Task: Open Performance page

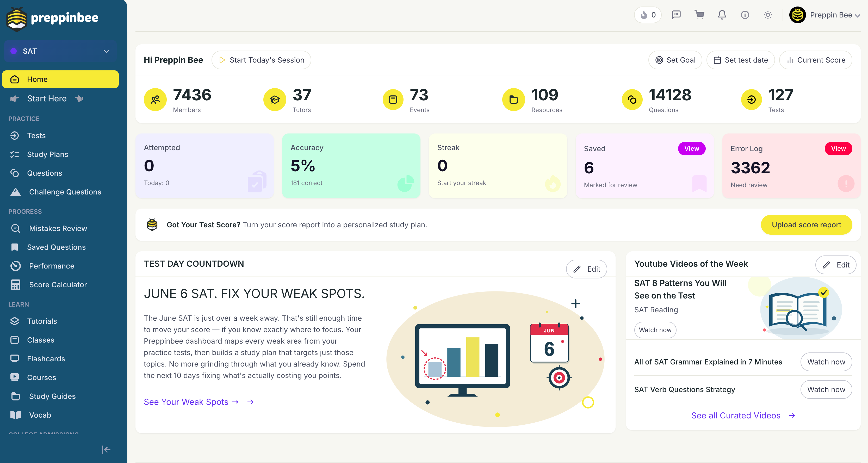Action: (60, 266)
